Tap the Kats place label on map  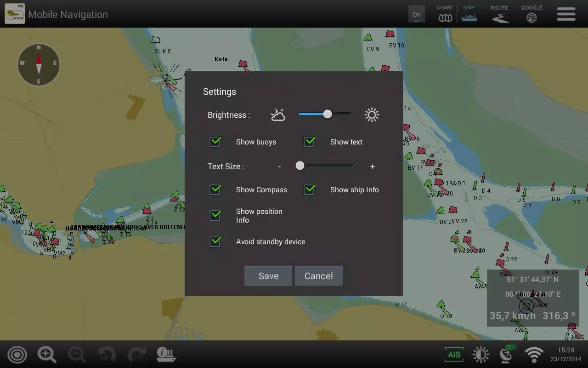tap(221, 59)
